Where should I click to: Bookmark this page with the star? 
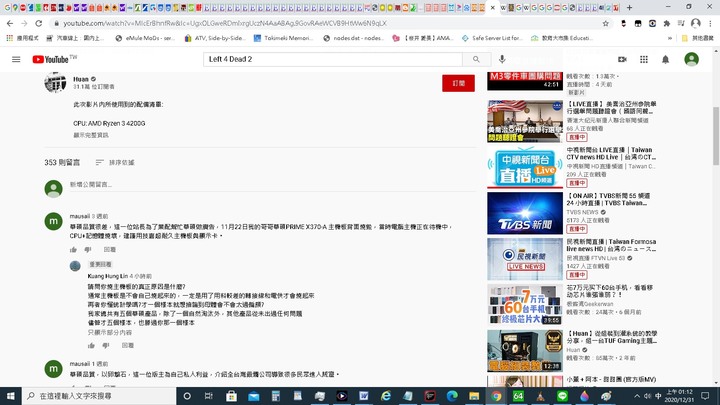[606, 23]
